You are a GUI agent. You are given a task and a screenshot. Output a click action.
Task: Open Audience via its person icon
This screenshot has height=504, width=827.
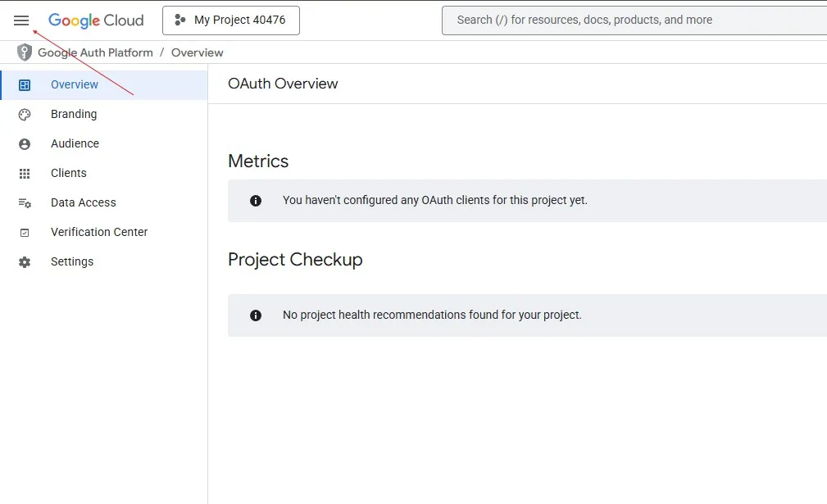point(25,144)
